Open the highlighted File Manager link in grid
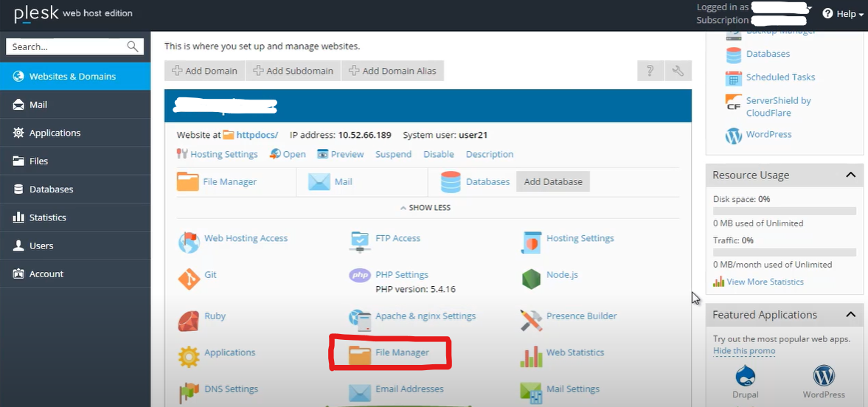 tap(402, 352)
